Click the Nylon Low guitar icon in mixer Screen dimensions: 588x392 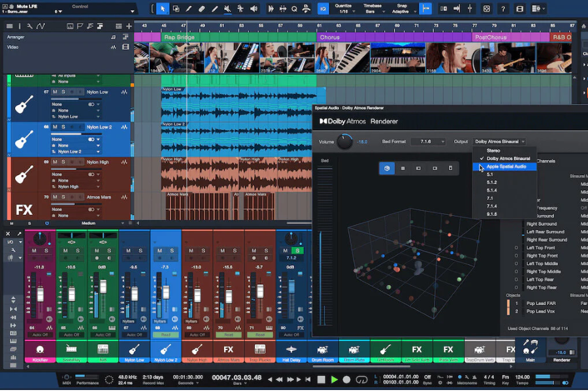(135, 350)
